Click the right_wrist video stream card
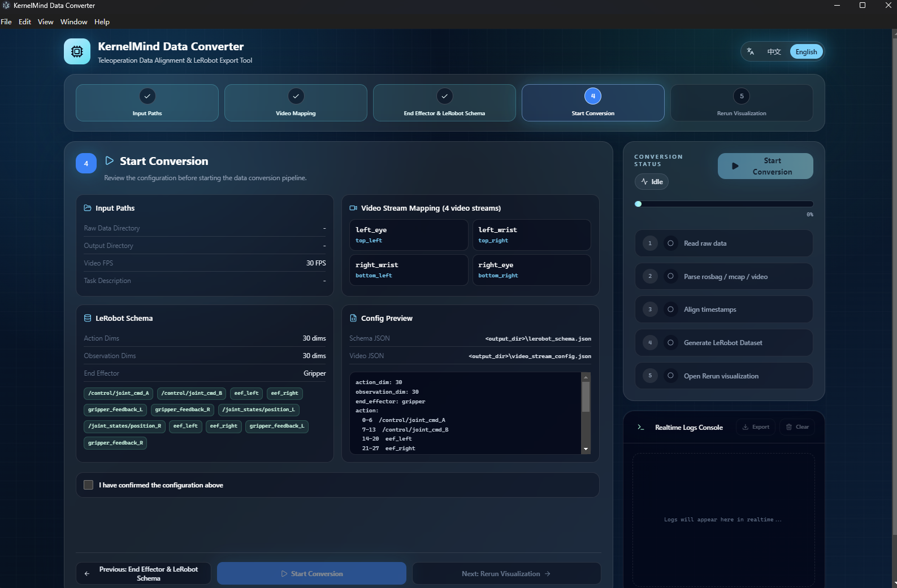This screenshot has width=897, height=588. 409,270
